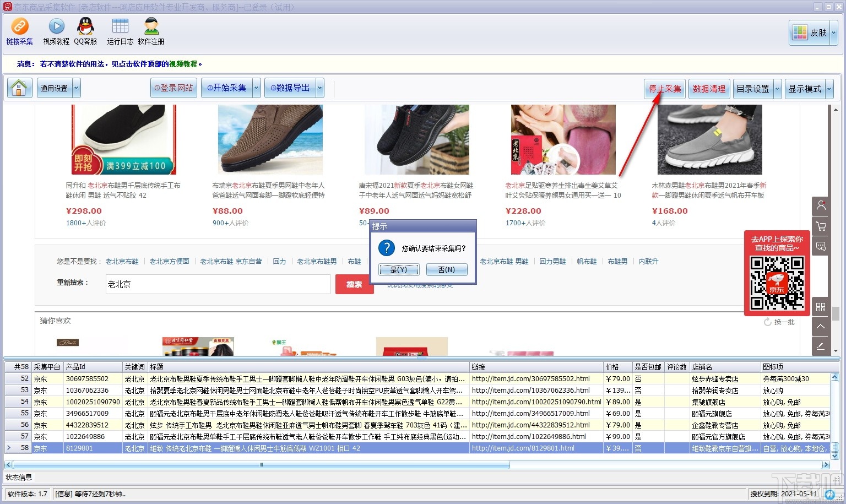Click the browser pane vertical scrollbar thumb
The height and width of the screenshot is (504, 846).
tap(836, 313)
